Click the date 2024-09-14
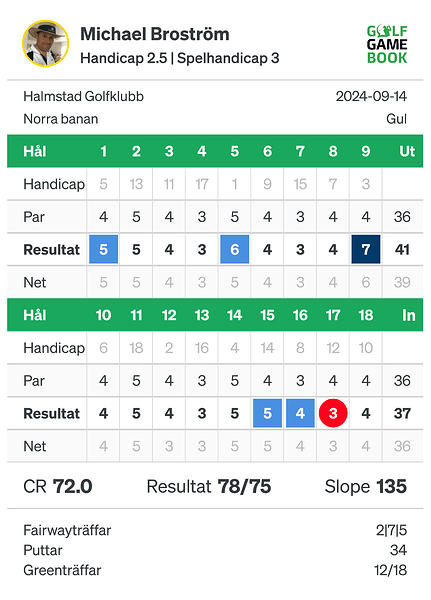 coord(371,96)
